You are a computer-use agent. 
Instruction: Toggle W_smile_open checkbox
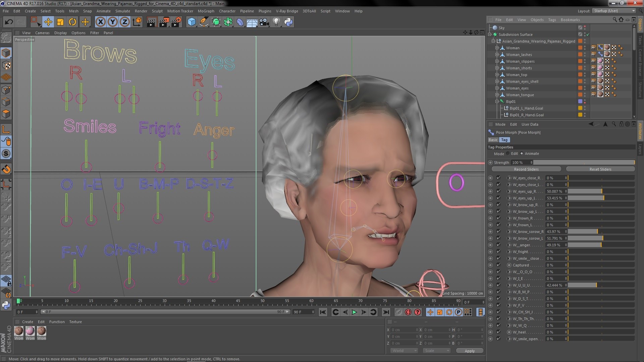[x=498, y=339]
